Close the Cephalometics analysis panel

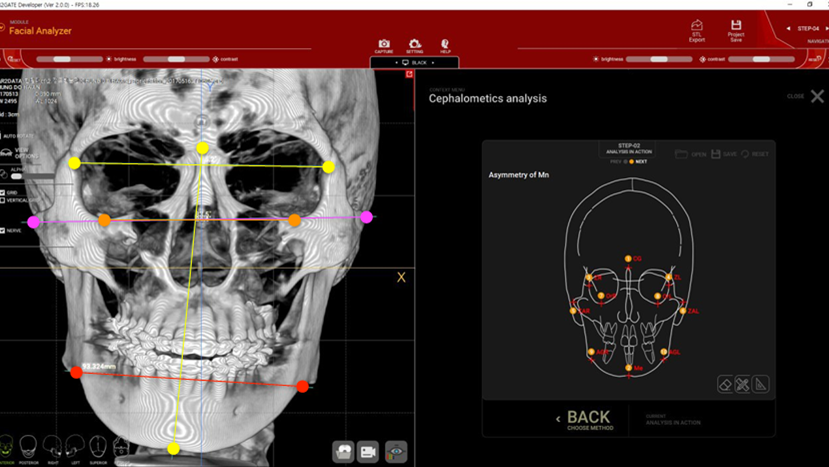817,97
